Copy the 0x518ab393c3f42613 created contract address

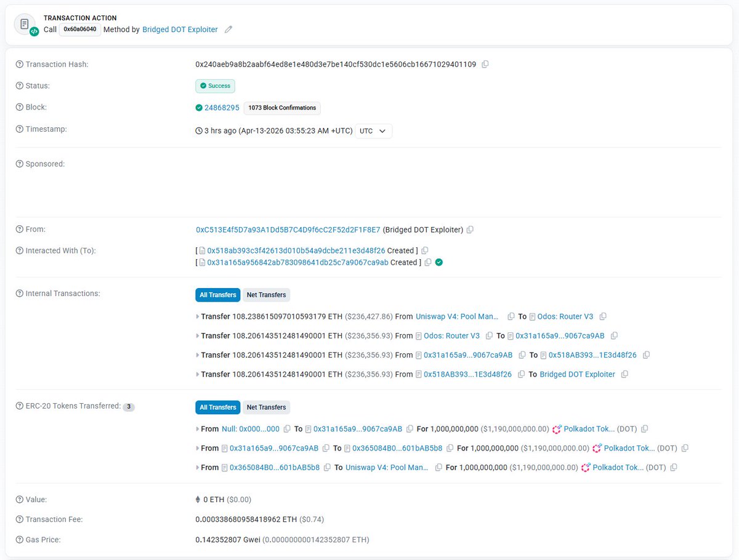pyautogui.click(x=425, y=250)
